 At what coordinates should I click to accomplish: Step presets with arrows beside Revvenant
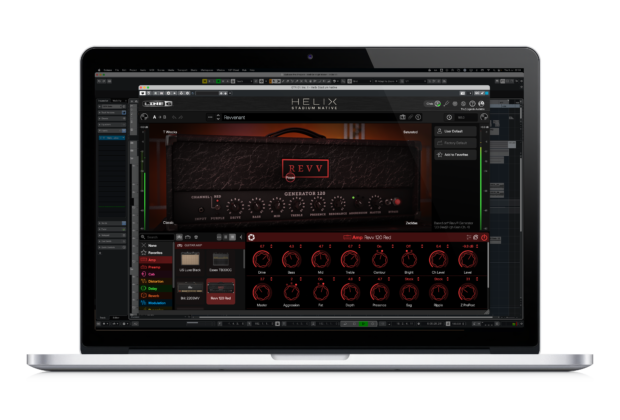pos(218,117)
